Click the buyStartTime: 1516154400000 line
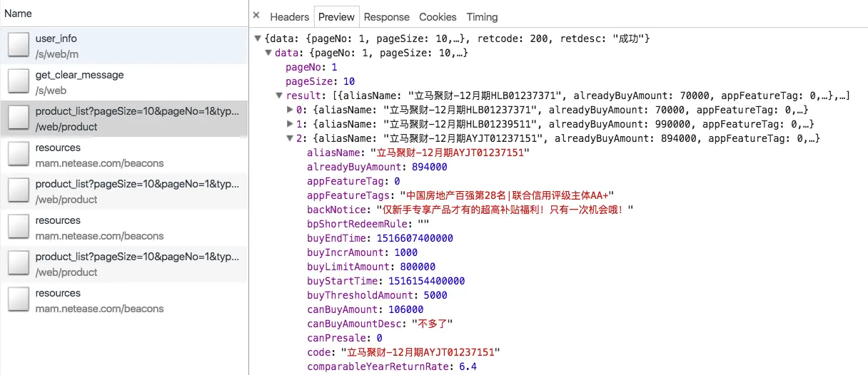 pos(386,281)
